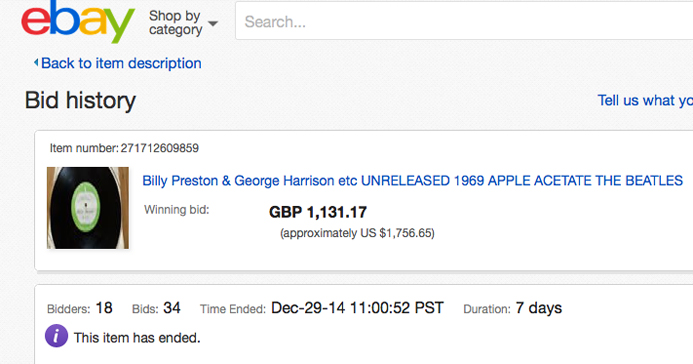The width and height of the screenshot is (693, 364).
Task: Open the Tell us what you think link
Action: pyautogui.click(x=645, y=100)
